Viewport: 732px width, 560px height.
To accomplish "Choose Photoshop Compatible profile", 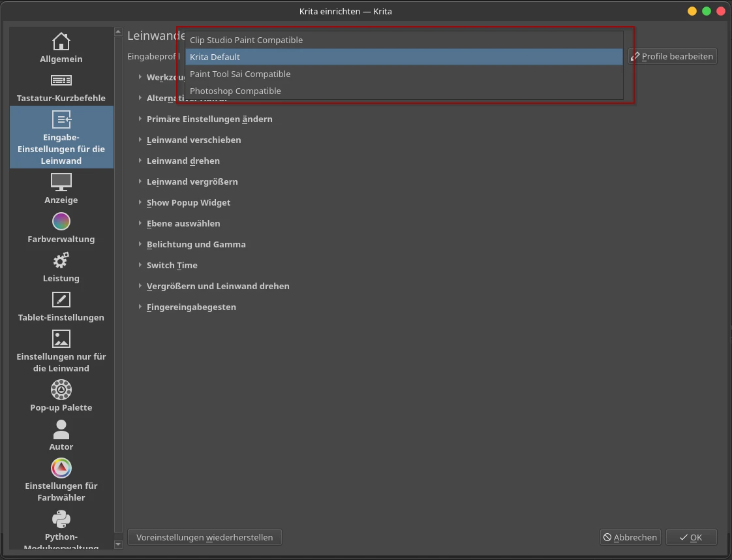I will coord(404,91).
